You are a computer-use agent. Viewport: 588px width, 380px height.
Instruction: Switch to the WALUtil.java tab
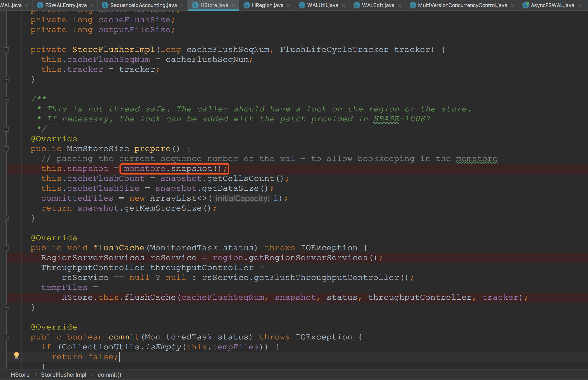click(322, 5)
